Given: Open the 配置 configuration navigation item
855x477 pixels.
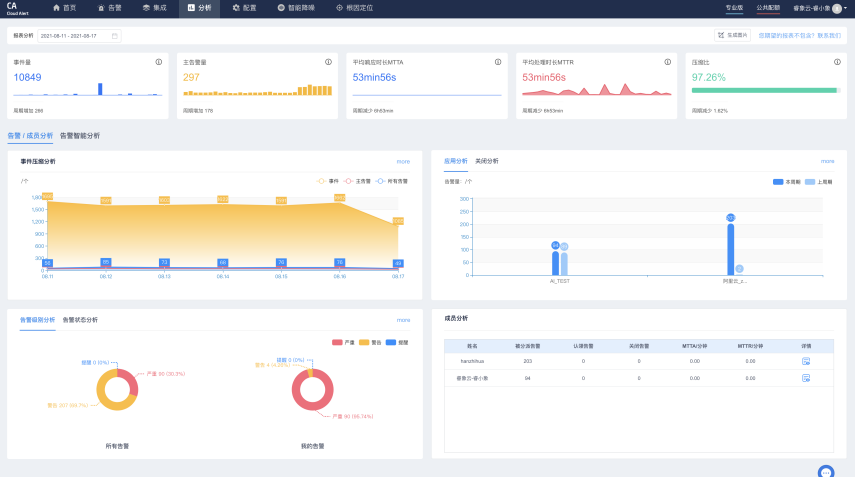Looking at the screenshot, I should pos(244,8).
